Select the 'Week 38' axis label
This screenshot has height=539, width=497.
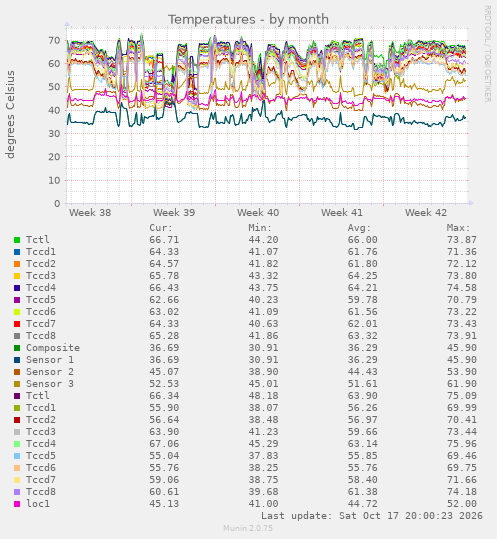point(90,212)
